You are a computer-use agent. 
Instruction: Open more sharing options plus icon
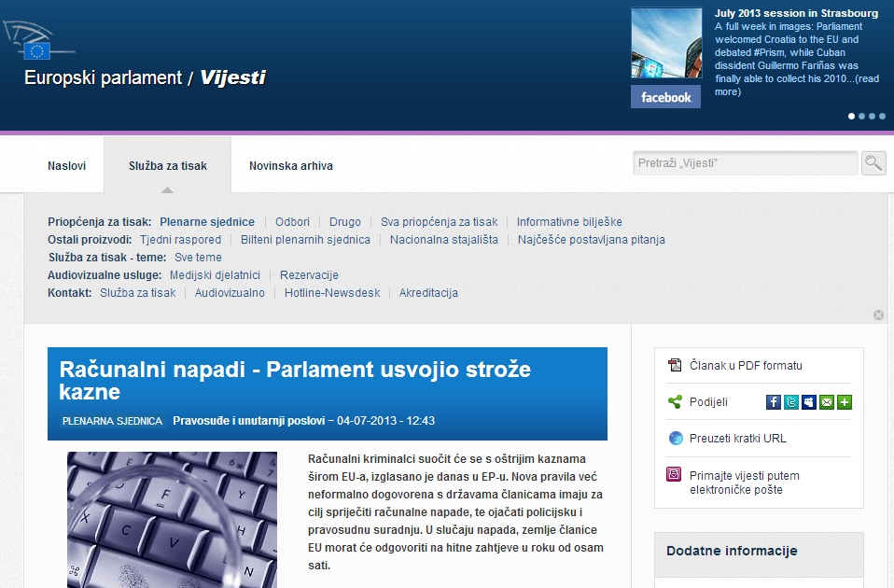pos(845,402)
